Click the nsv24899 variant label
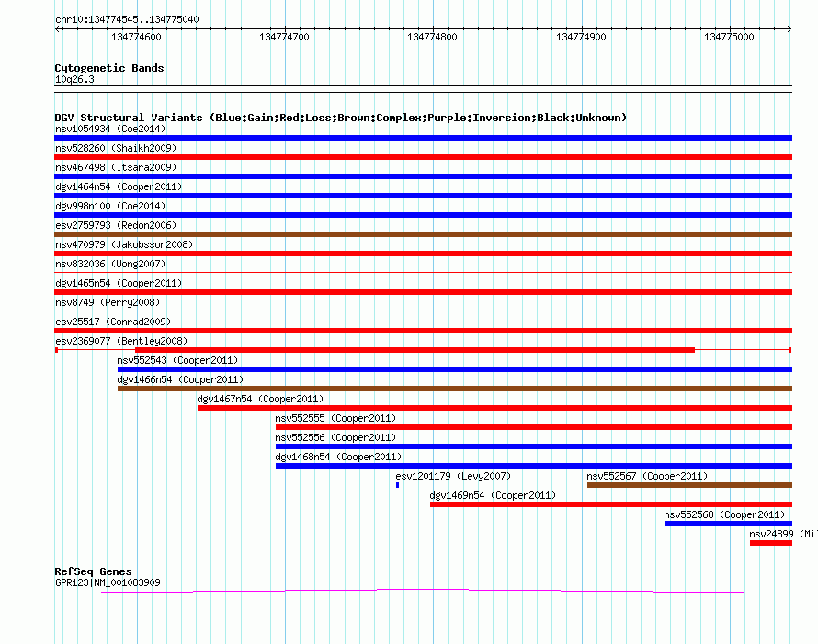Viewport: 818px width, 644px height. (783, 534)
